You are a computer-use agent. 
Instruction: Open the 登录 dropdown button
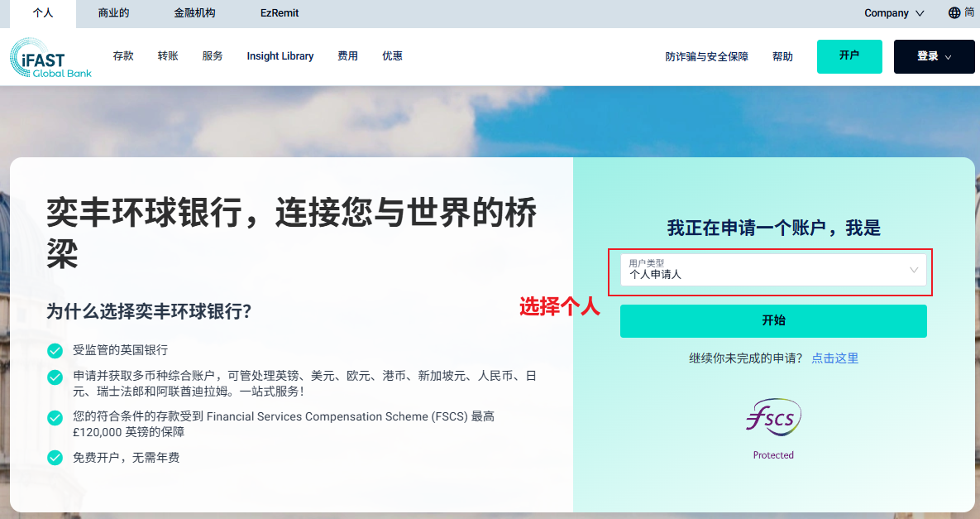[x=934, y=56]
